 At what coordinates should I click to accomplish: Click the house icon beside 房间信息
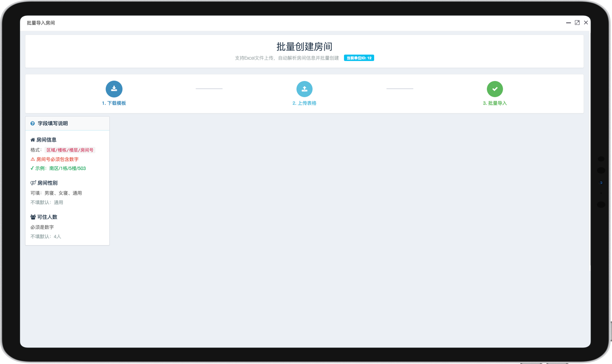[x=33, y=140]
